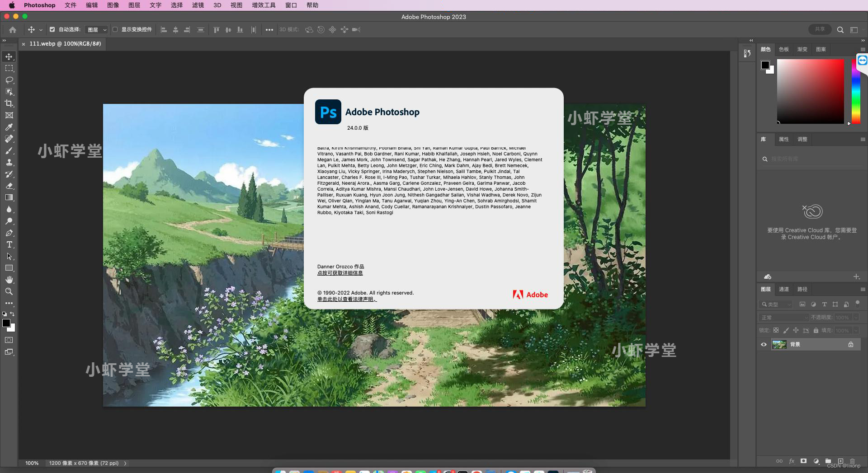Open the Color panel flyout menu
Image resolution: width=868 pixels, height=473 pixels.
point(863,50)
